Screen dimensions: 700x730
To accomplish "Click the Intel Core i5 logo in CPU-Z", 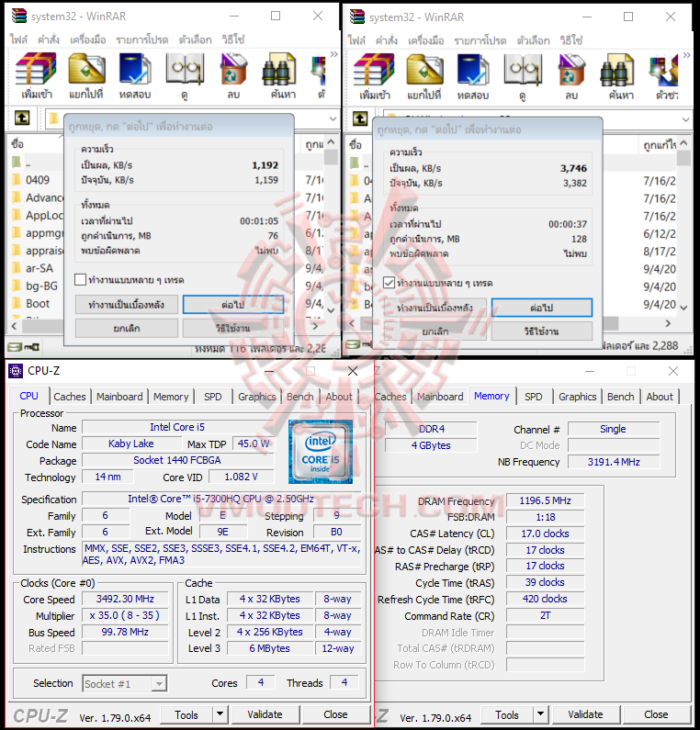I will (321, 452).
